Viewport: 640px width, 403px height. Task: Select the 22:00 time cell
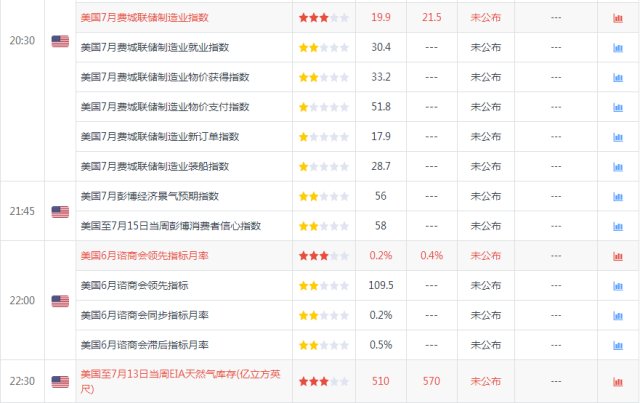point(22,301)
